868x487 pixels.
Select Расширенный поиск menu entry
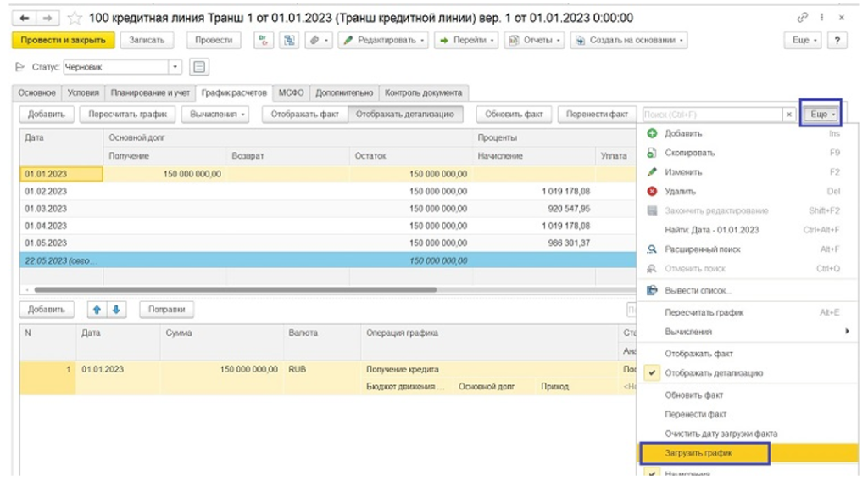(703, 249)
